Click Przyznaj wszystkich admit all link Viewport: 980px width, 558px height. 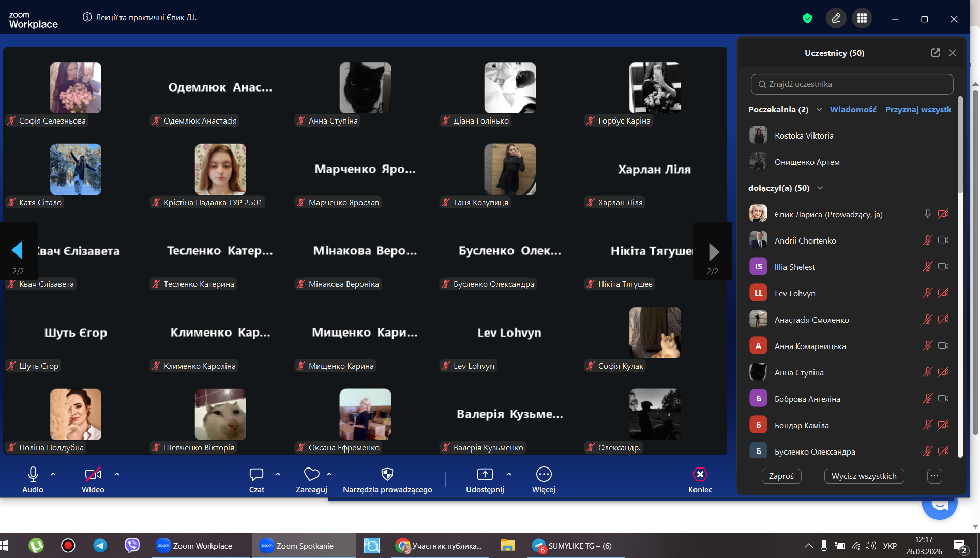918,109
